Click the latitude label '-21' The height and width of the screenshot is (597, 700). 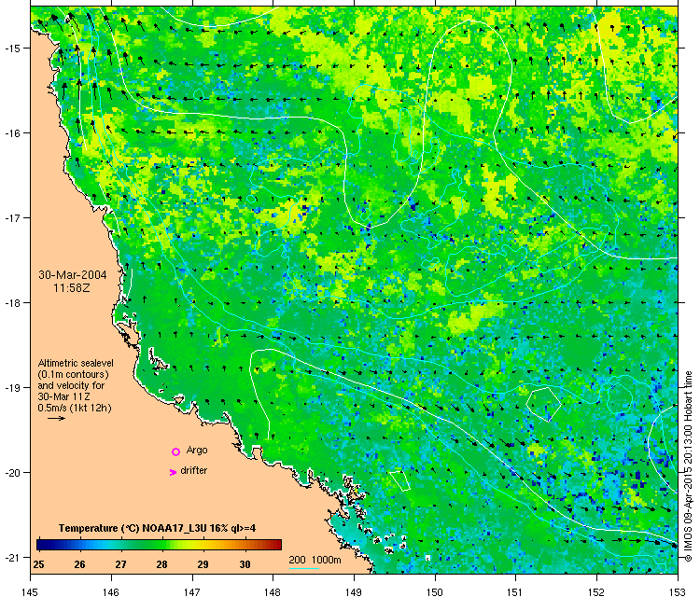11,557
